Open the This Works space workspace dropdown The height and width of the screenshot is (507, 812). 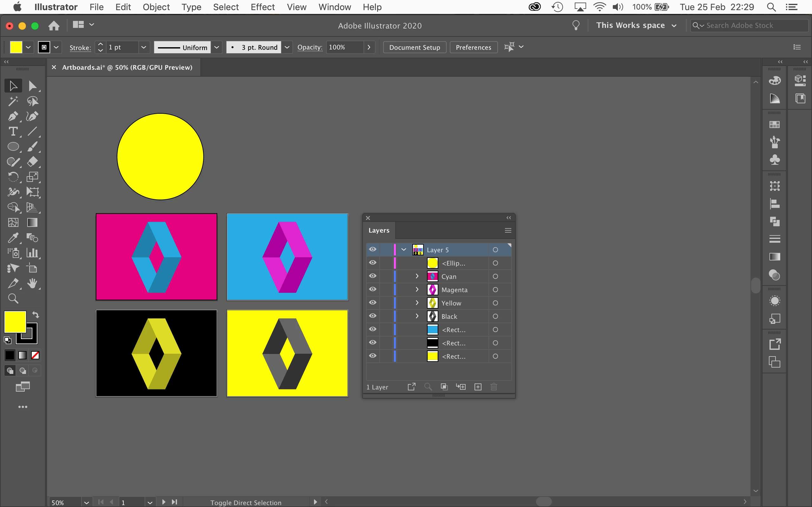pos(636,25)
